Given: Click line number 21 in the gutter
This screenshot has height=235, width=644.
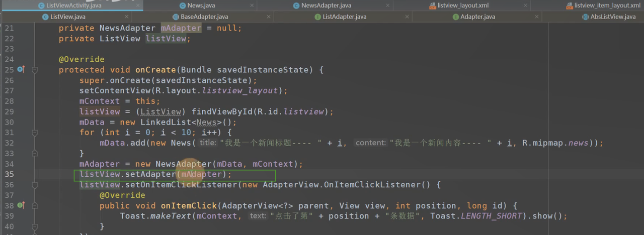Looking at the screenshot, I should coord(9,28).
